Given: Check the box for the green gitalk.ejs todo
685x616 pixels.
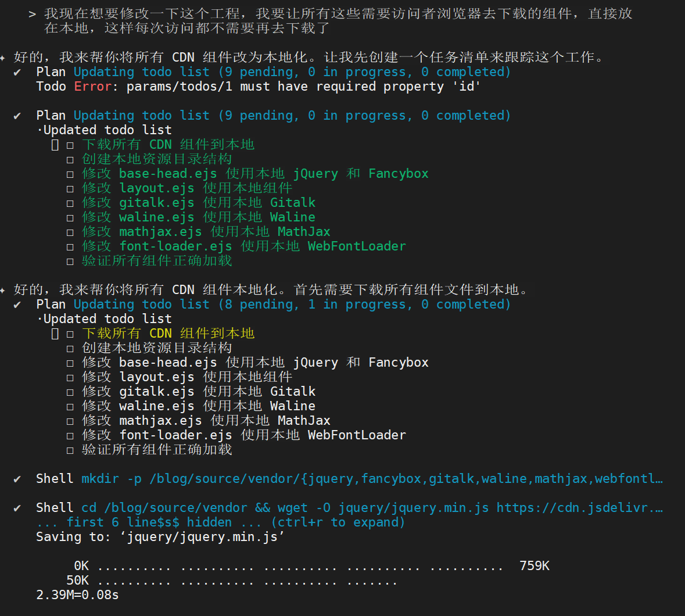Looking at the screenshot, I should coord(70,203).
